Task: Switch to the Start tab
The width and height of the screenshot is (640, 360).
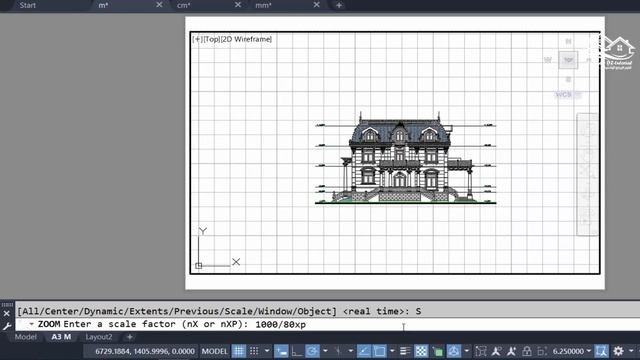Action: (27, 5)
